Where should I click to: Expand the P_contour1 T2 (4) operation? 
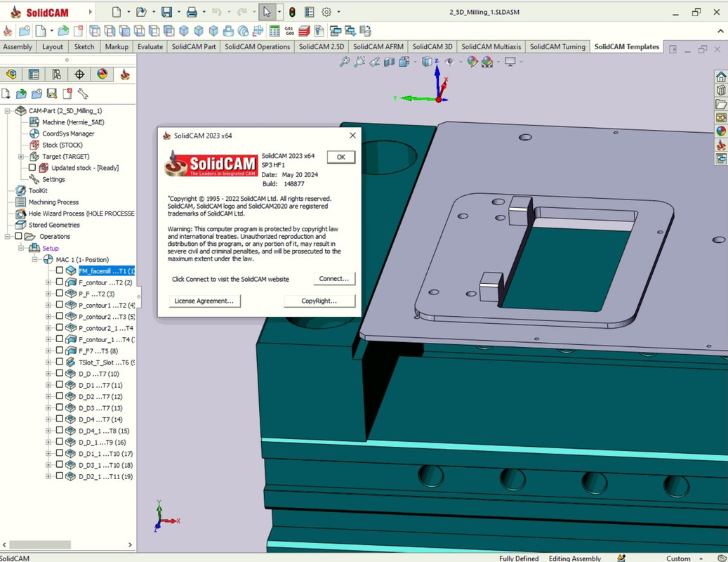pos(48,305)
